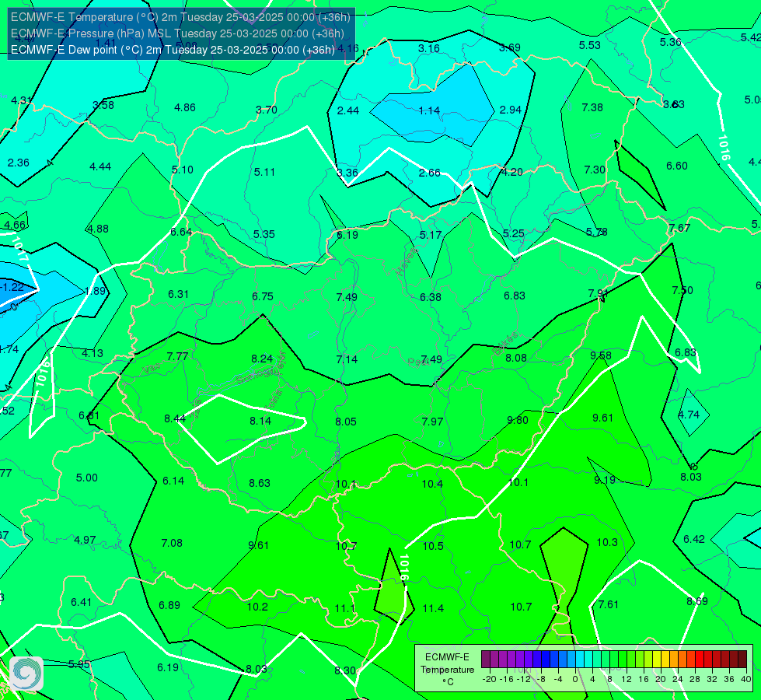Click the darkest red legend swatch near 40
The image size is (761, 700).
pyautogui.click(x=742, y=660)
